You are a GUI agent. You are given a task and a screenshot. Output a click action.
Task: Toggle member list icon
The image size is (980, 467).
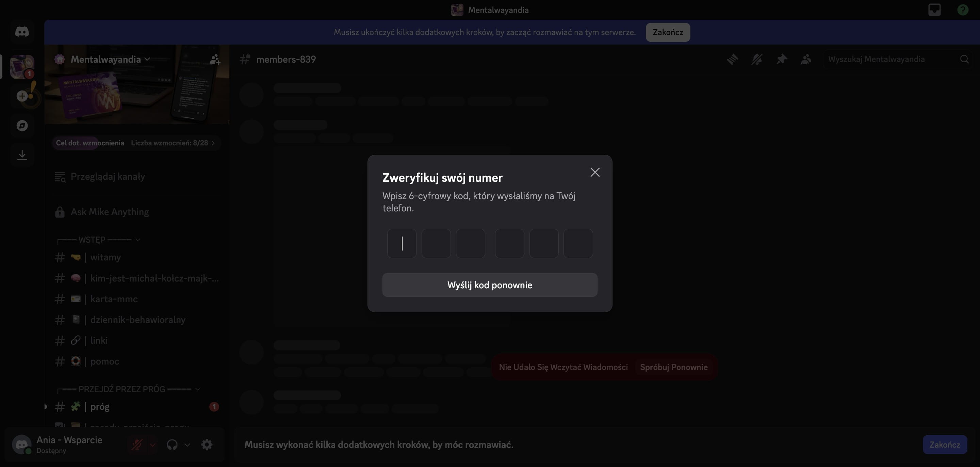[x=806, y=59]
